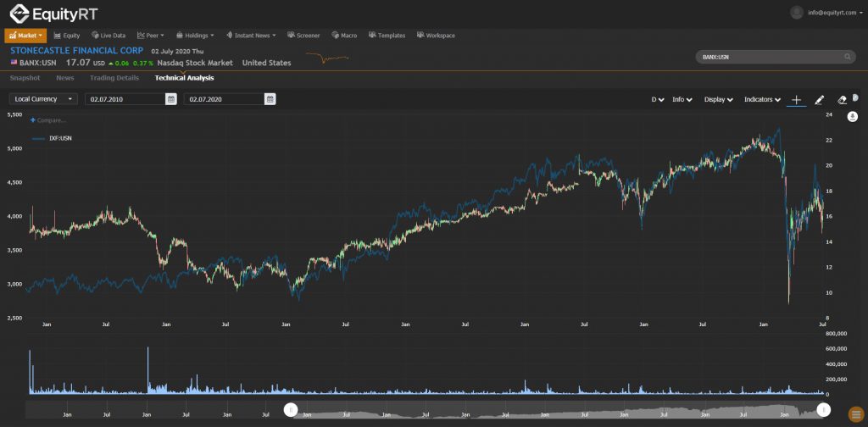Click the Workspace icon in navigation
Image resolution: width=868 pixels, height=427 pixels.
(x=420, y=36)
